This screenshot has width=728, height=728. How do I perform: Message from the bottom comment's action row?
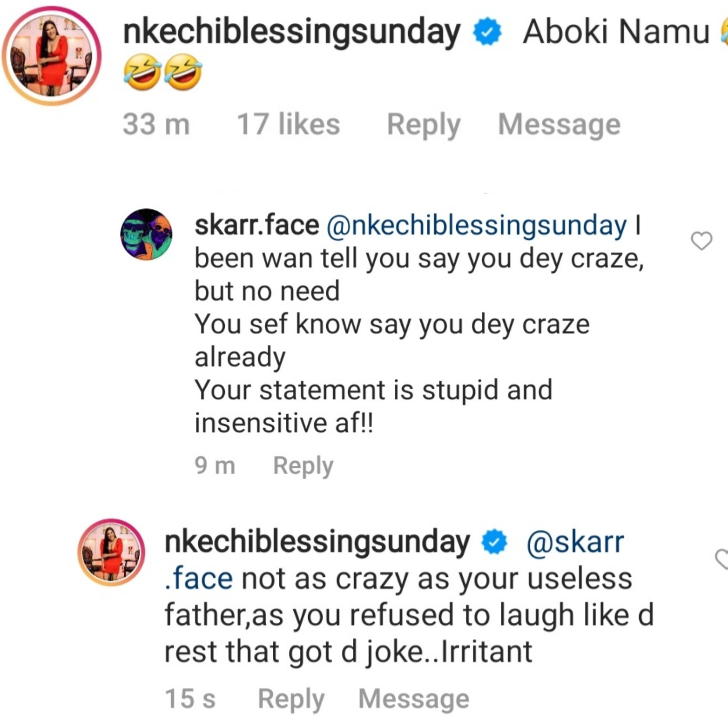[x=414, y=699]
